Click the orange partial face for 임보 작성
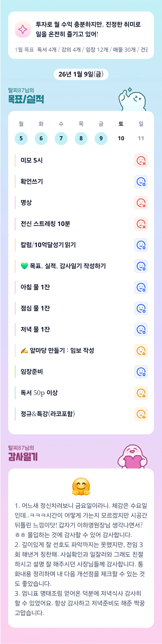Viewport: 162px width, 644px height. (x=141, y=351)
